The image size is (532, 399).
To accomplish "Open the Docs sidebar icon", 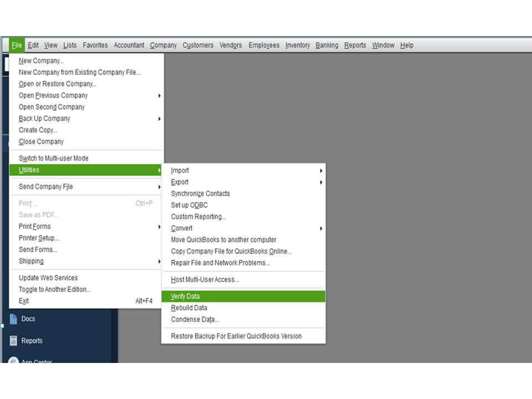I will pyautogui.click(x=13, y=319).
